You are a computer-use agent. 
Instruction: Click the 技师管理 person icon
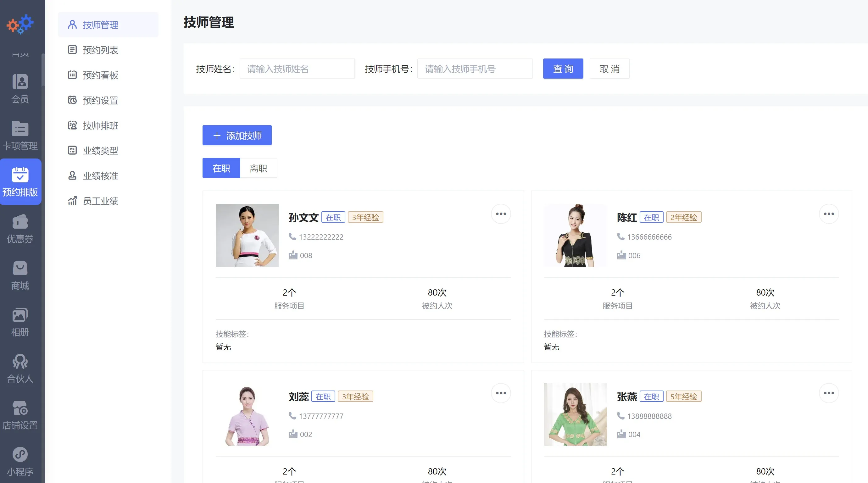click(72, 25)
